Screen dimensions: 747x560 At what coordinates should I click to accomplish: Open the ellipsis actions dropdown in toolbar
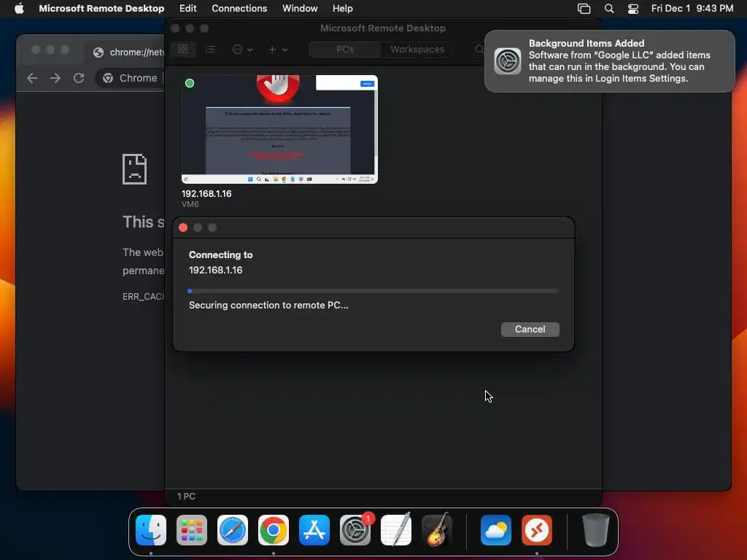pyautogui.click(x=242, y=49)
